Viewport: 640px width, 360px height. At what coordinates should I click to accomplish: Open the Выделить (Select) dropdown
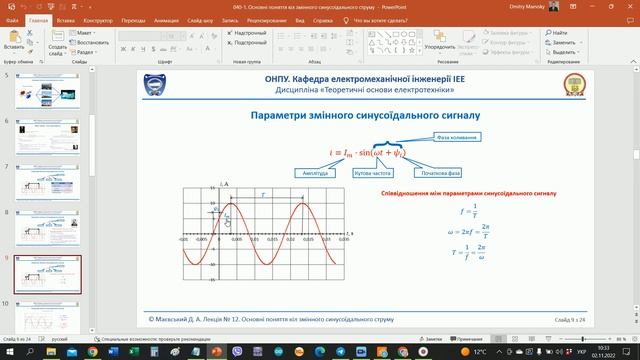click(x=563, y=52)
